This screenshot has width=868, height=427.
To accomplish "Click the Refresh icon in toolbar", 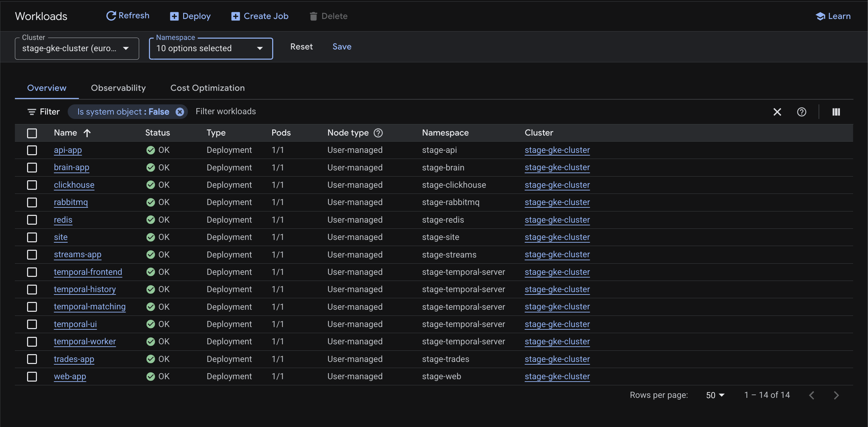I will click(x=111, y=16).
